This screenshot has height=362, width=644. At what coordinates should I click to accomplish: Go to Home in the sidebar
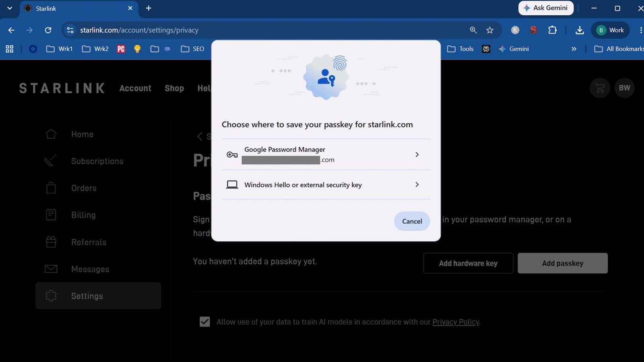point(98,134)
